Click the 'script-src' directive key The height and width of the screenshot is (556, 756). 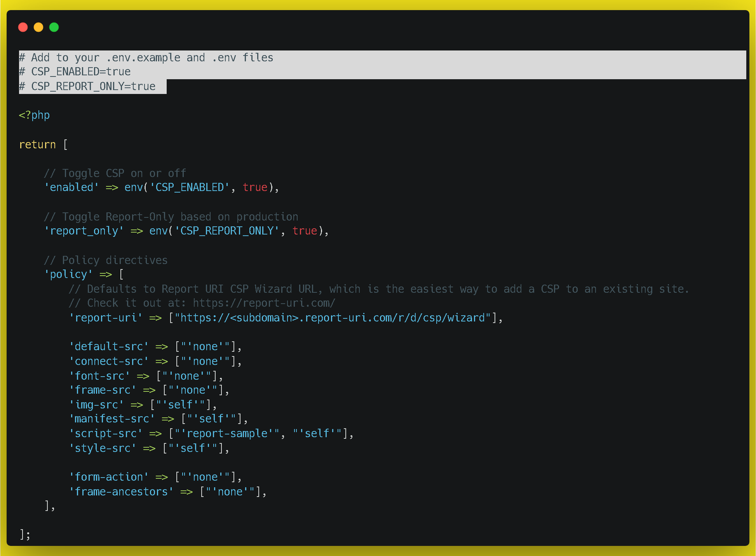tap(106, 433)
